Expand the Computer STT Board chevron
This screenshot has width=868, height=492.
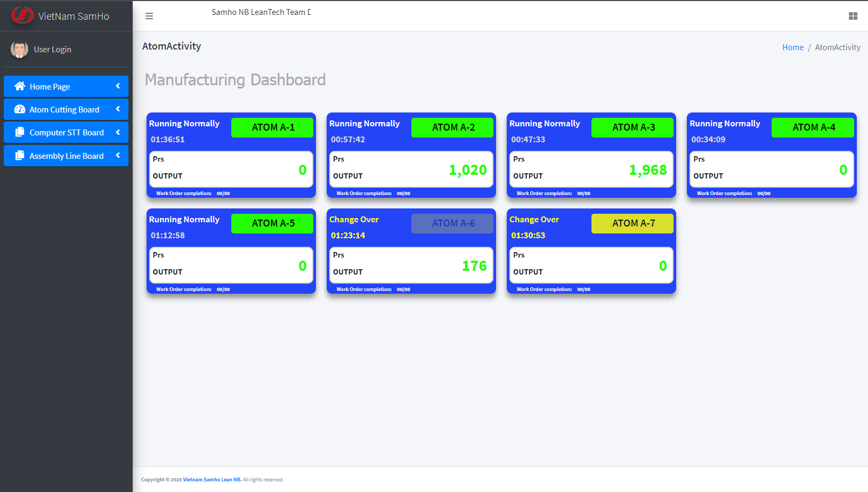[x=118, y=132]
